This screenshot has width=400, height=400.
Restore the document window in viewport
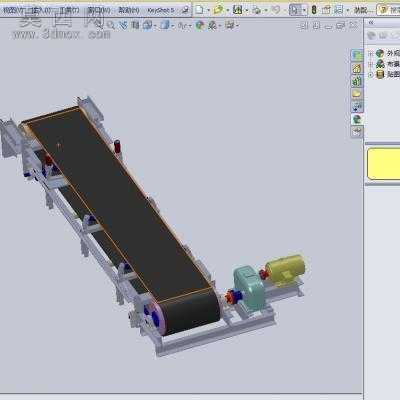[340, 25]
